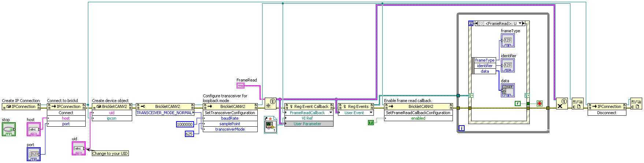Click the 1000000 baud rate constant

[185, 124]
